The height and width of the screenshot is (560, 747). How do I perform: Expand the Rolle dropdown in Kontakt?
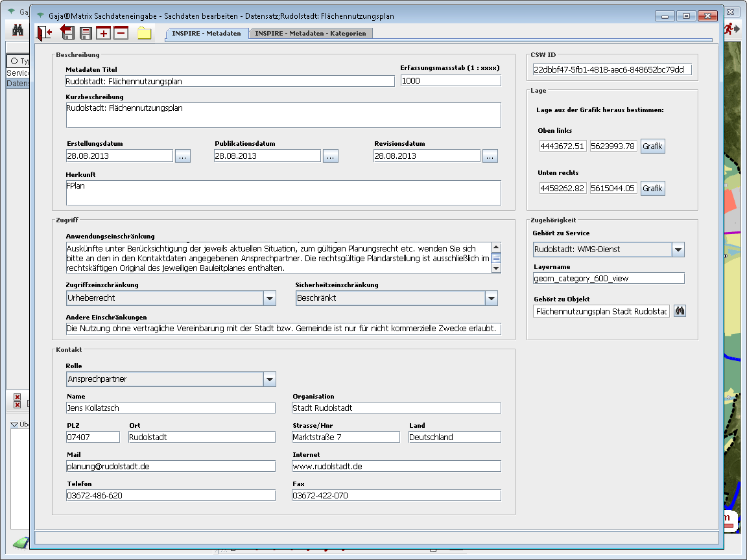tap(270, 379)
